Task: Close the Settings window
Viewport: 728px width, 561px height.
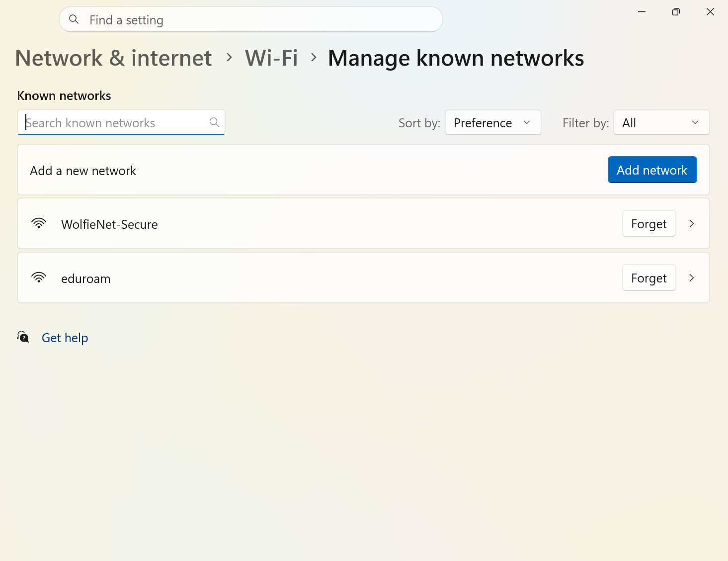Action: coord(710,11)
